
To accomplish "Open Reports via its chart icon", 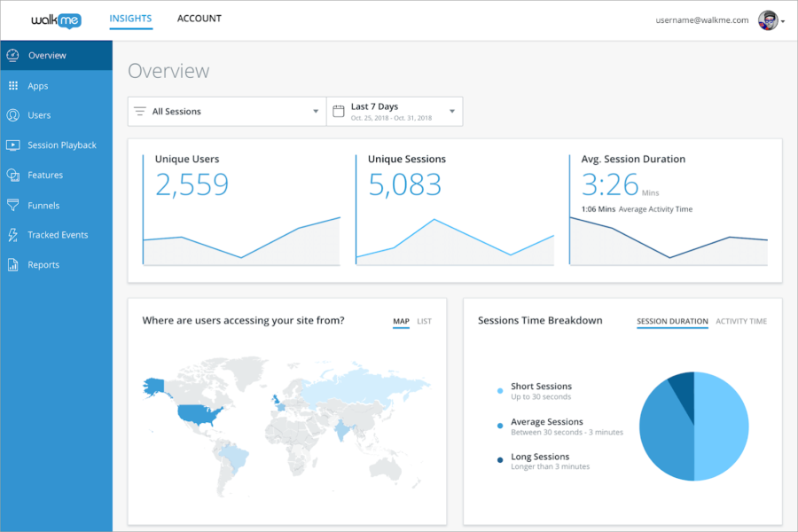I will click(12, 265).
